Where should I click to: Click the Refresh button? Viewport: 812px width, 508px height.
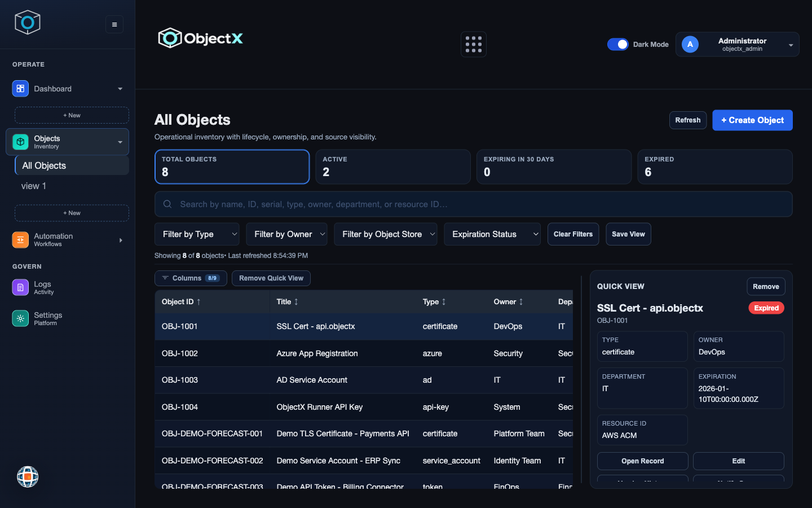coord(688,120)
